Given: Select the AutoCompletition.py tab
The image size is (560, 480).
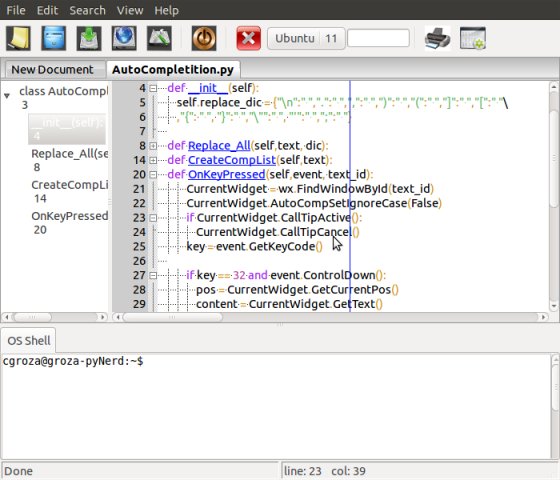Looking at the screenshot, I should click(173, 69).
